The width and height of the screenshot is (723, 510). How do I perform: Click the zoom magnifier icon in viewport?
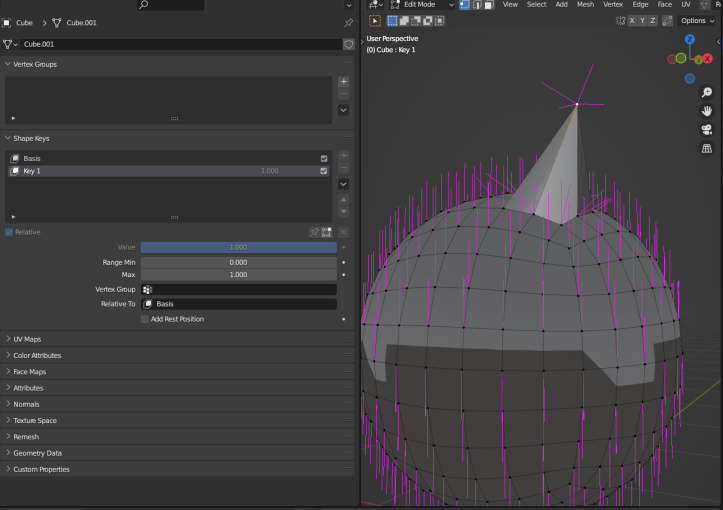706,93
